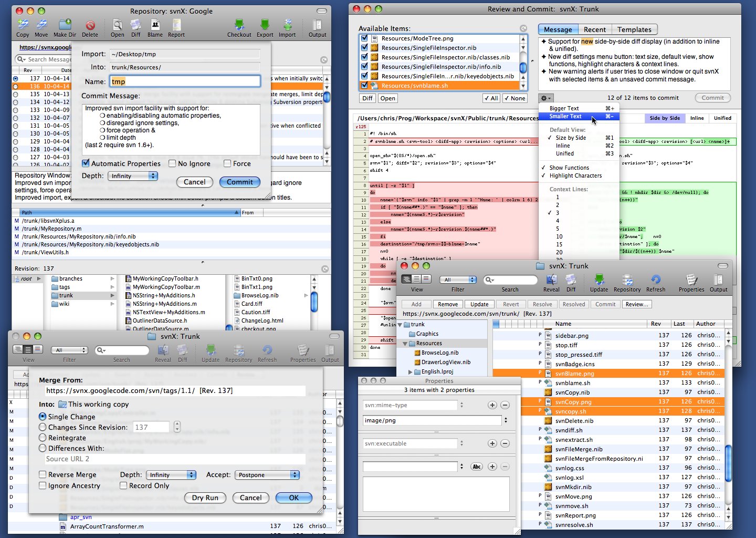Click Refresh icon in front svnX: Trunk toolbar

(x=656, y=280)
